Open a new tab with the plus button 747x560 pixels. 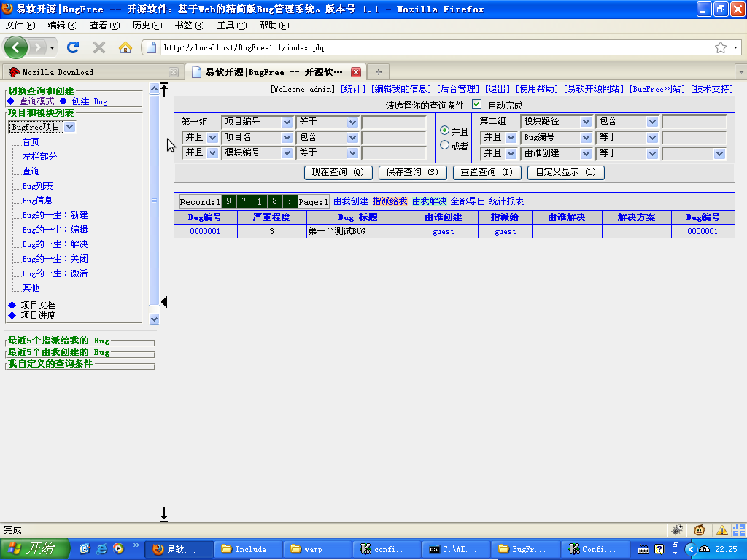(x=379, y=72)
